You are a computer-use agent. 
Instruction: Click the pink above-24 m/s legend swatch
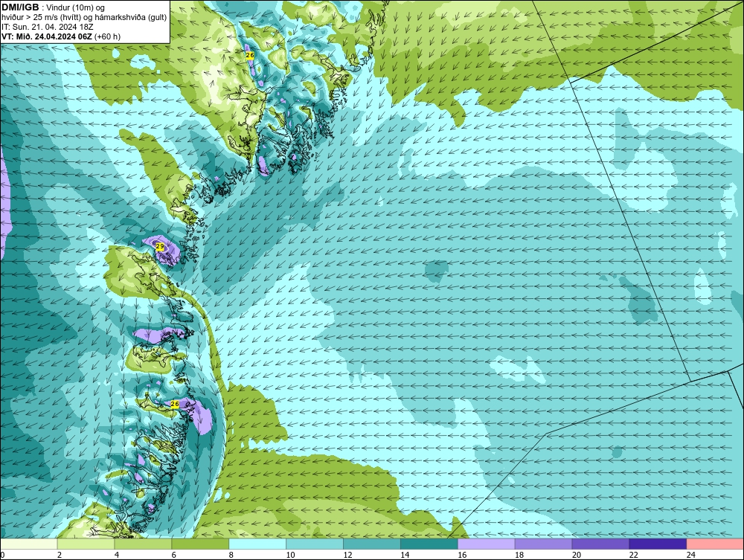pos(715,544)
